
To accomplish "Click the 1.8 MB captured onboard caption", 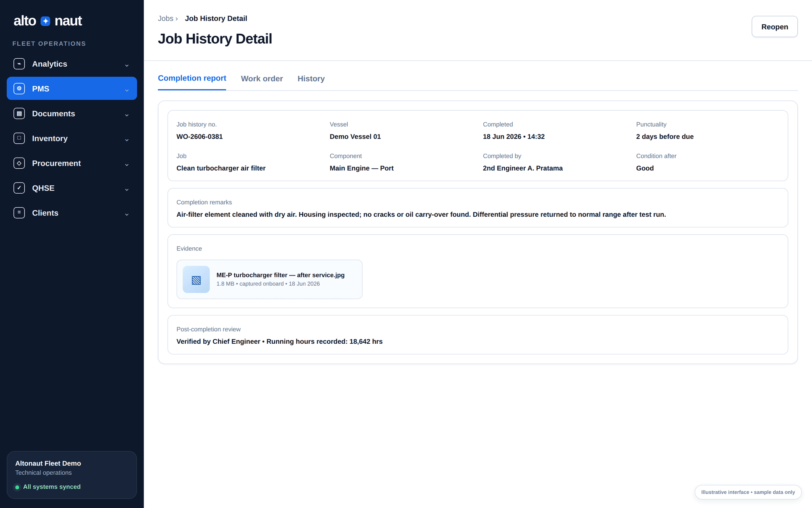I will pos(268,284).
